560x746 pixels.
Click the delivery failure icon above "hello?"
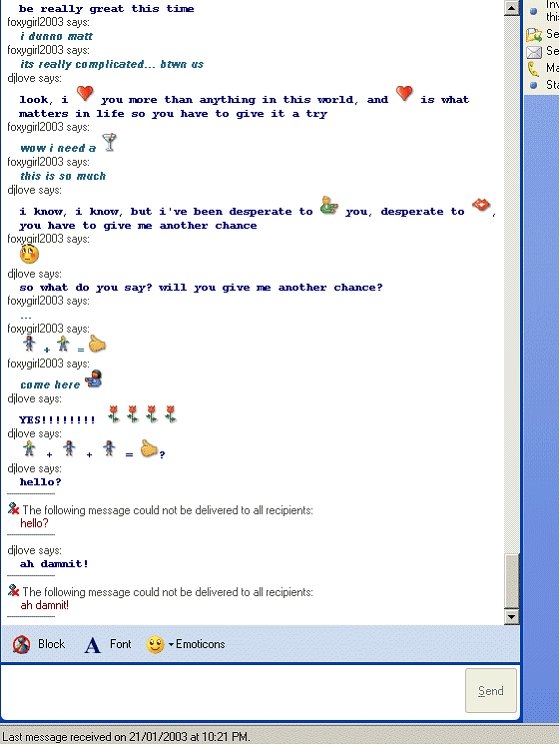[13, 509]
